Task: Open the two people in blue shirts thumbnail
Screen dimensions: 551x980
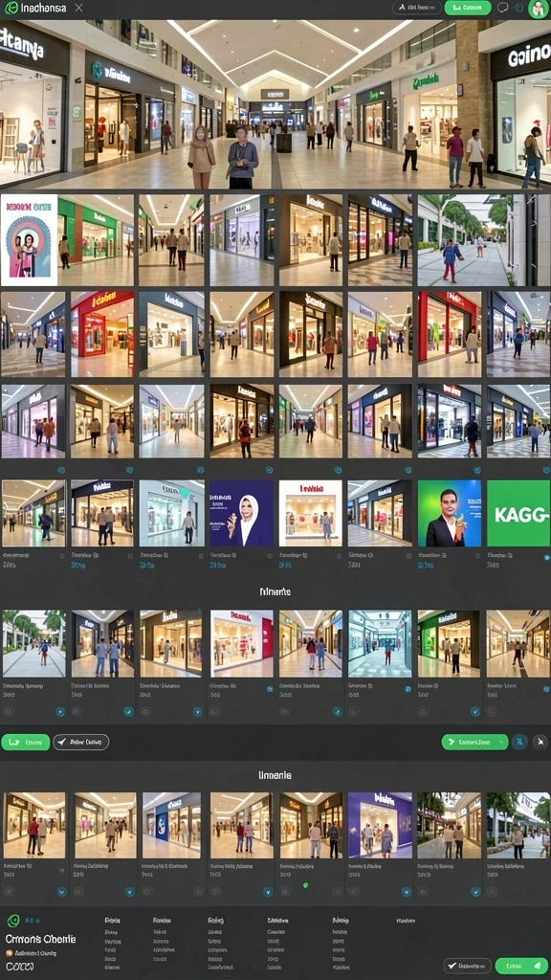Action: [102, 644]
